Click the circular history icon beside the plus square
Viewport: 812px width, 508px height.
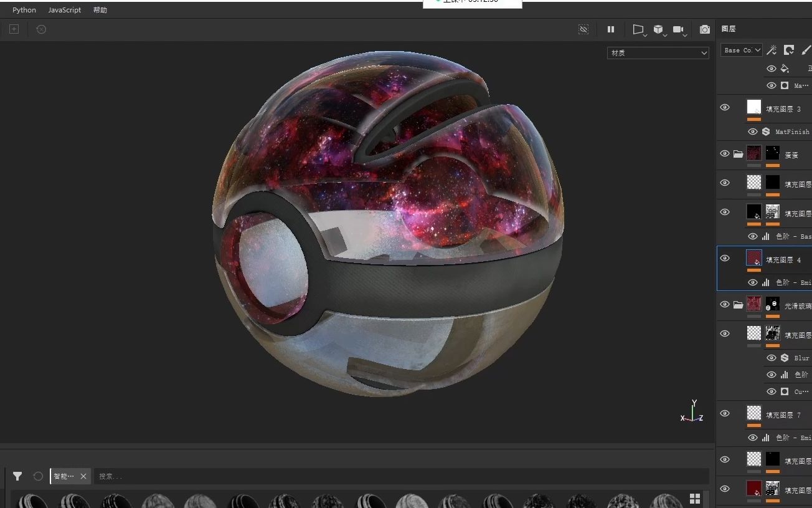click(x=41, y=29)
